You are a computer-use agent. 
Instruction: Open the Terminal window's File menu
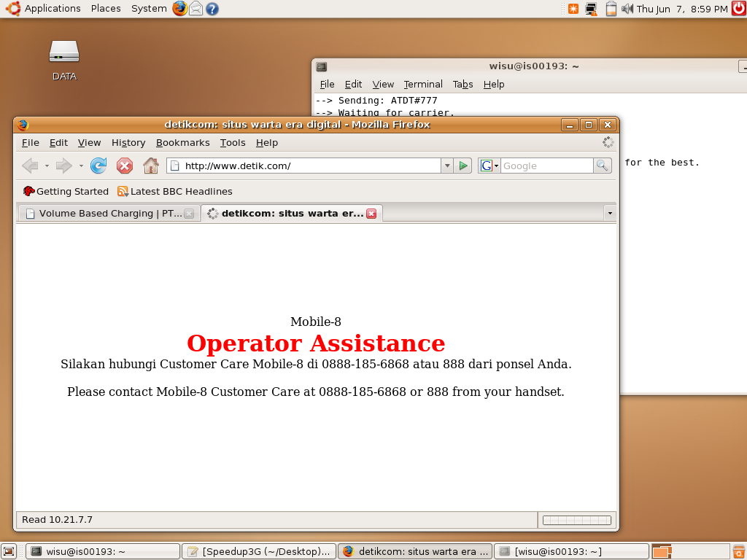coord(328,85)
